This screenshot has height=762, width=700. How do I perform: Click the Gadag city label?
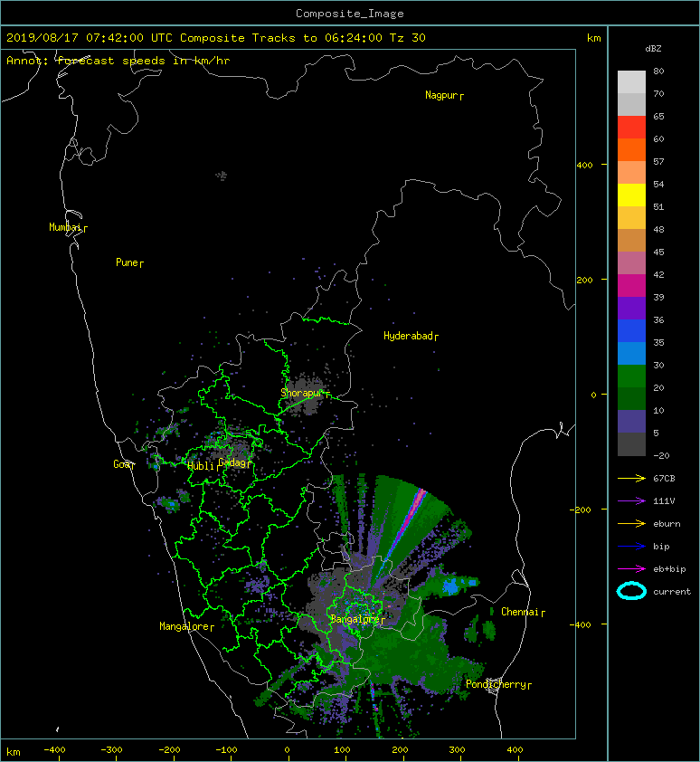[x=232, y=462]
